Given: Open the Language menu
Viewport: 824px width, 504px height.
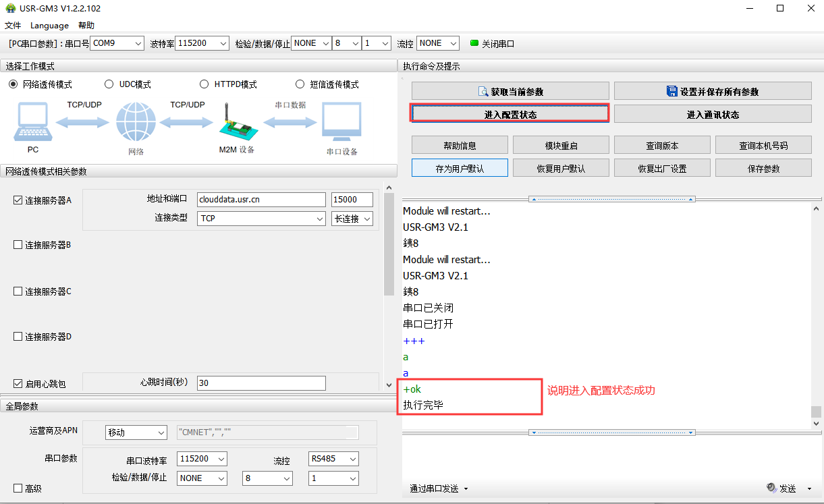Looking at the screenshot, I should [49, 26].
